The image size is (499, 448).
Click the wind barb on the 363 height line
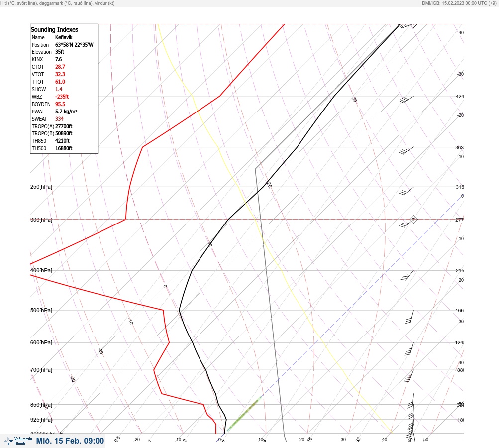406,151
